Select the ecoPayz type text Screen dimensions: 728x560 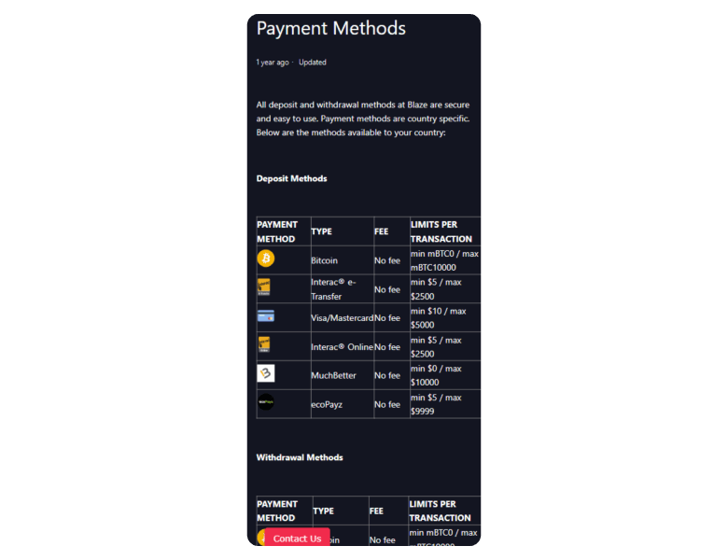pyautogui.click(x=327, y=405)
